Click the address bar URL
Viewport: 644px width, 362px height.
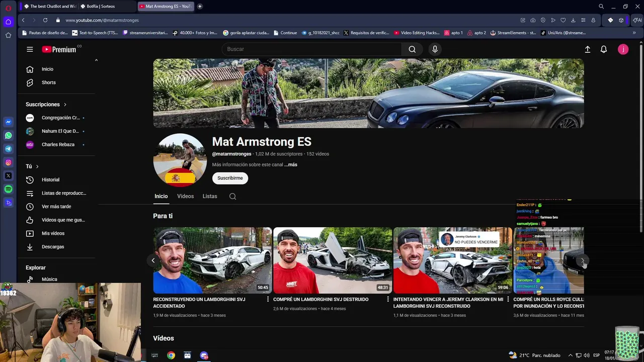102,20
